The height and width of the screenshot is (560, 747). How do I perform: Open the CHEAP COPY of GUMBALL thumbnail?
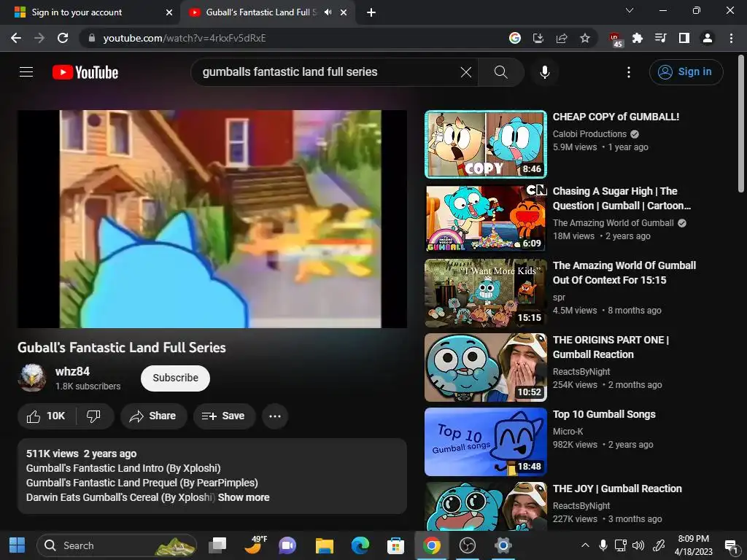[485, 144]
